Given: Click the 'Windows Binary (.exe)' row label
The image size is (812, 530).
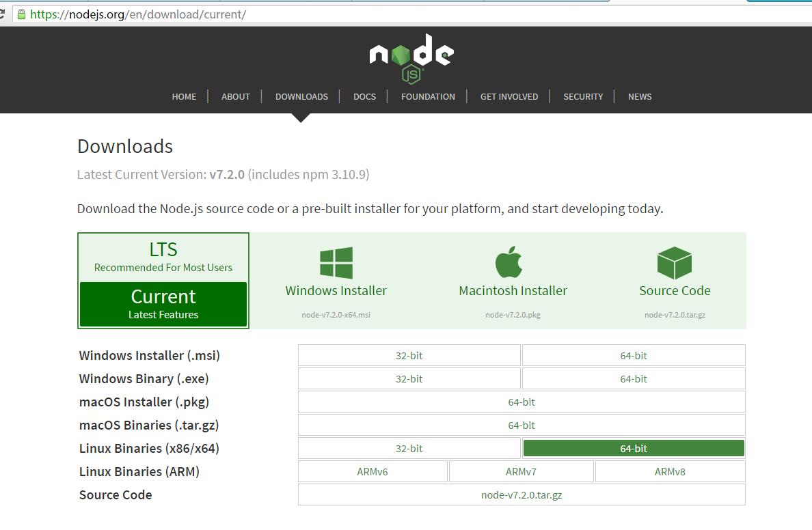Looking at the screenshot, I should pos(144,379).
